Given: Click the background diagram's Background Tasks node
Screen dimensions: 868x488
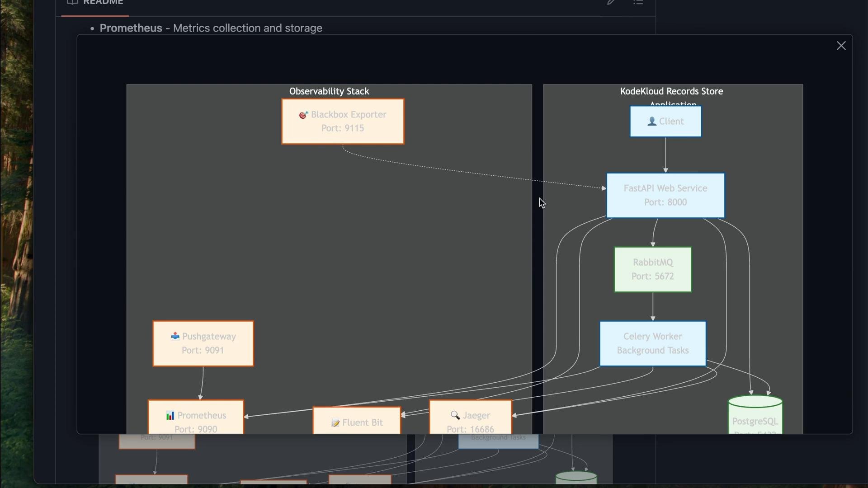Looking at the screenshot, I should pos(498,441).
